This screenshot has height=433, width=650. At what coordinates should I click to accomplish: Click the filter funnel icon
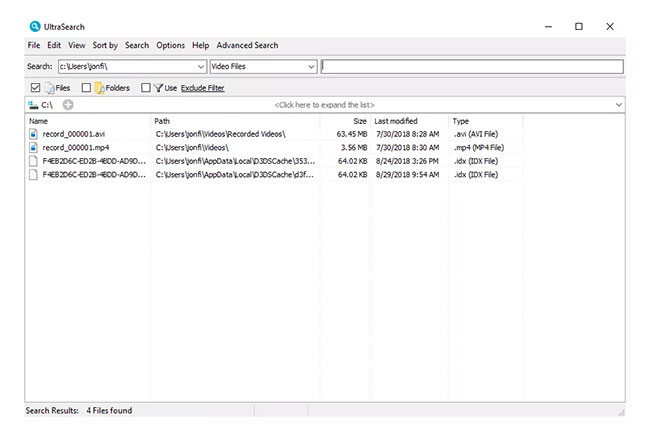pyautogui.click(x=158, y=88)
